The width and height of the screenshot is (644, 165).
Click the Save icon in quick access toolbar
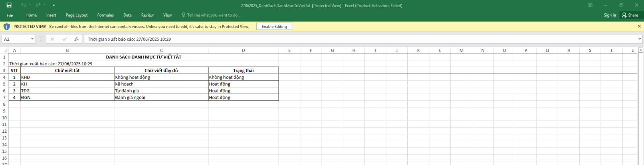pyautogui.click(x=9, y=5)
